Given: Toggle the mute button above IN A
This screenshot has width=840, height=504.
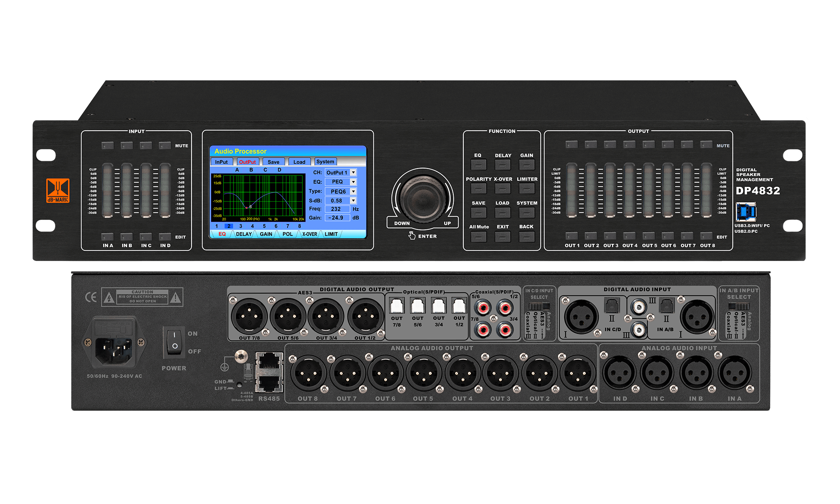Looking at the screenshot, I should 108,145.
